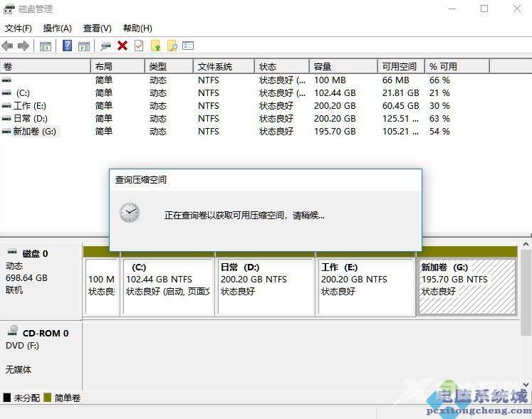The height and width of the screenshot is (419, 532).
Task: Click the 21.81 GB free space cell
Action: 401,93
